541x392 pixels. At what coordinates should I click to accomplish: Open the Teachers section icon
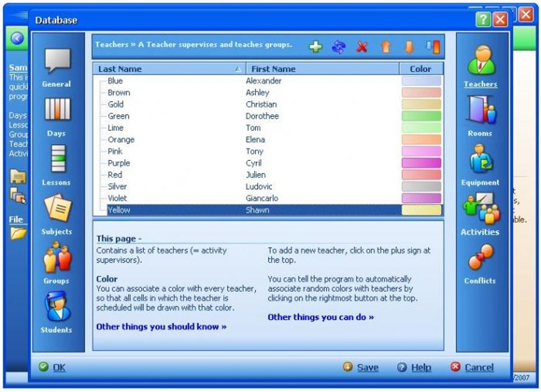tap(481, 60)
